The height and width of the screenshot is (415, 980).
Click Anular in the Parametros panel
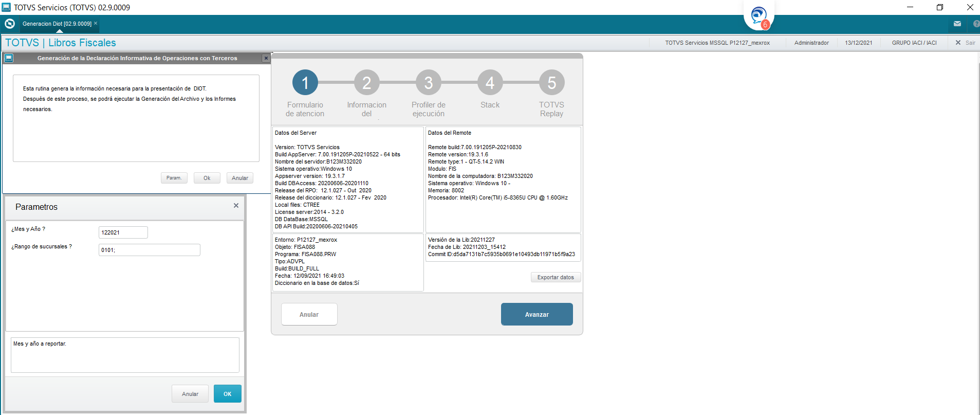190,394
